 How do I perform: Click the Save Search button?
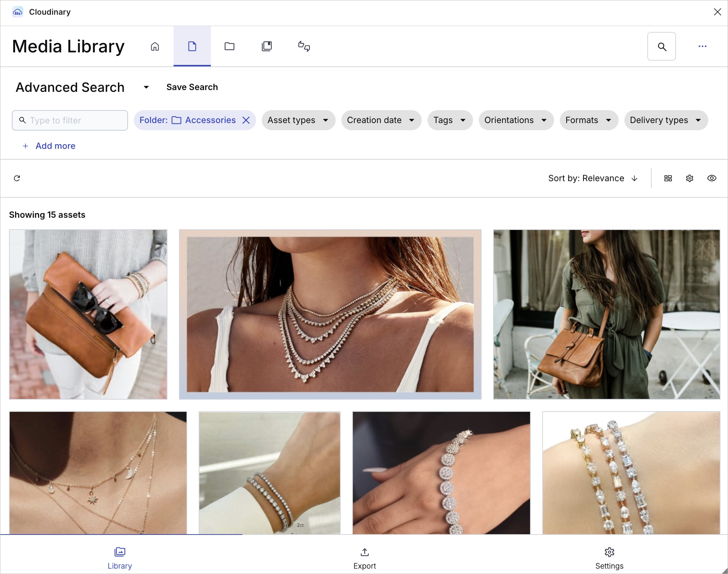click(x=192, y=87)
